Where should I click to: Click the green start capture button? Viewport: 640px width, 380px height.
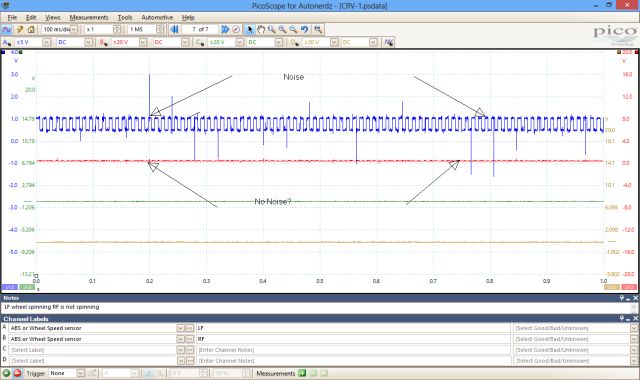tap(6, 373)
